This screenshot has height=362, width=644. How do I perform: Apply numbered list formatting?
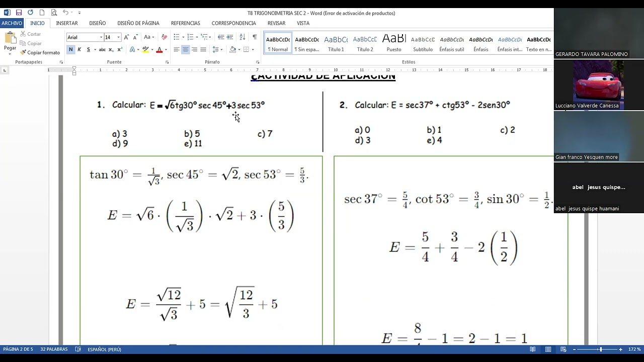tap(190, 37)
